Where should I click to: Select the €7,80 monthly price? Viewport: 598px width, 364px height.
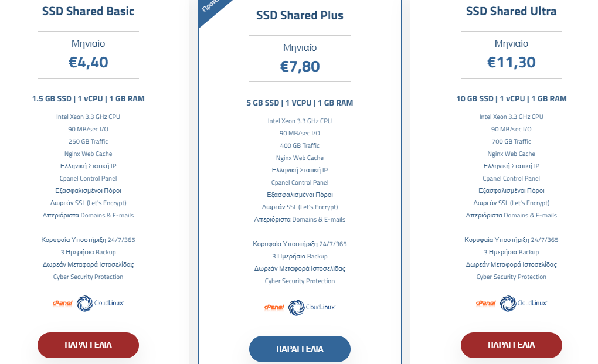click(x=300, y=66)
